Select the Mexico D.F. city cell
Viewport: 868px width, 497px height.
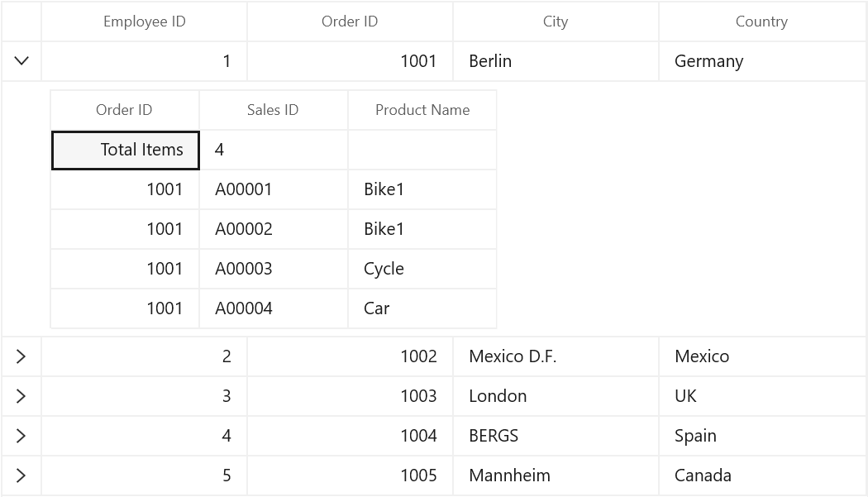click(x=556, y=356)
